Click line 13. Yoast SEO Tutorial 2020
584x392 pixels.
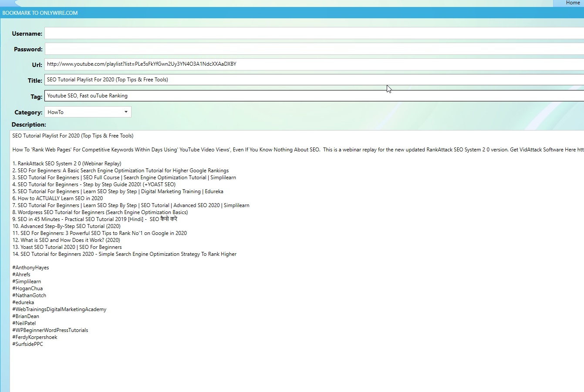coord(67,247)
